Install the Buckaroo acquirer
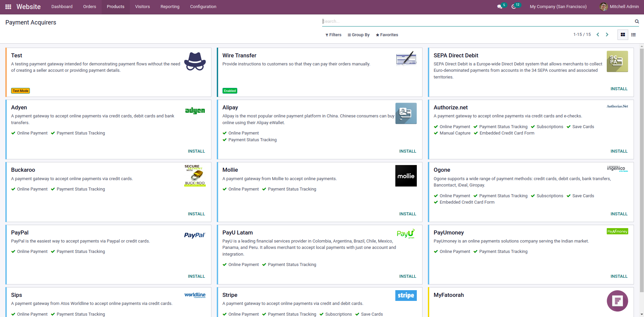The width and height of the screenshot is (644, 317). pos(196,214)
